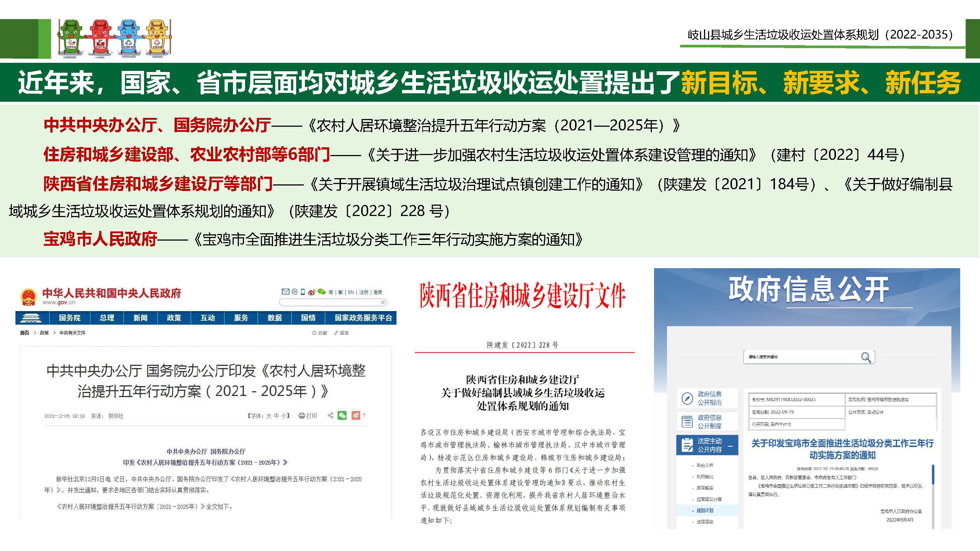This screenshot has height=551, width=980.
Task: Click the share icon next to 打印
Action: coord(330,415)
